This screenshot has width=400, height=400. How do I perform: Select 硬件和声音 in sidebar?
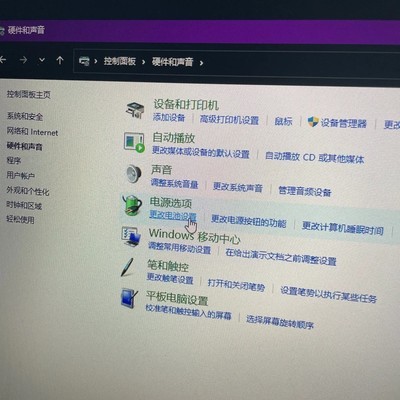[25, 146]
